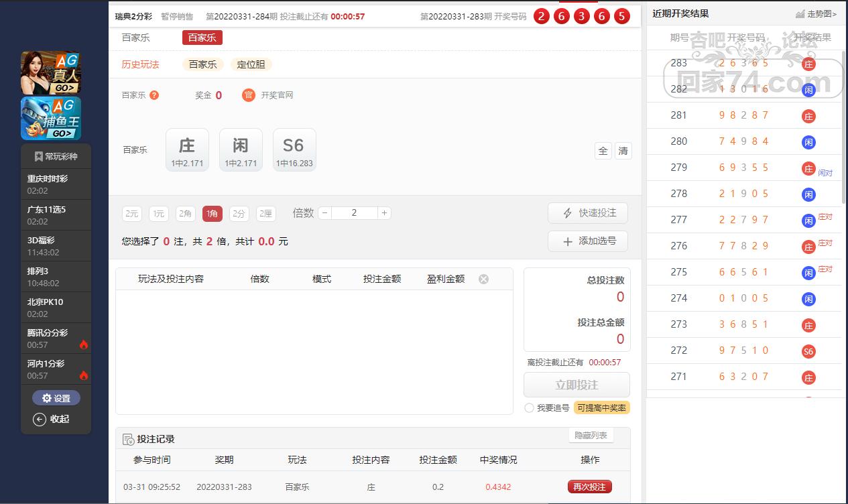
Task: Select 腾讯分分彩 lottery
Action: click(56, 338)
